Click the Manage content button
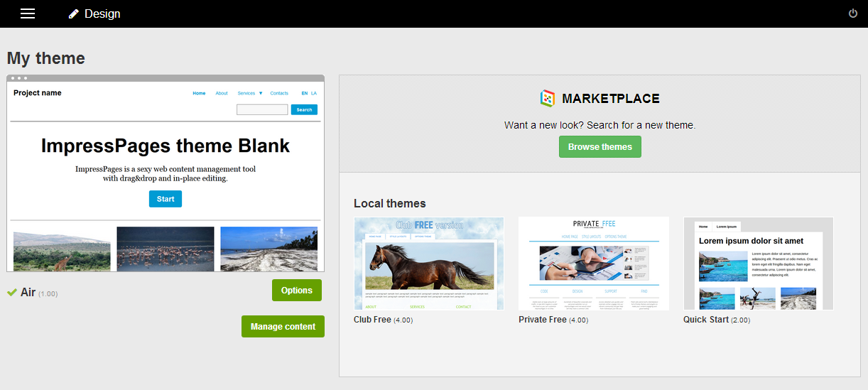This screenshot has height=390, width=868. 283,326
